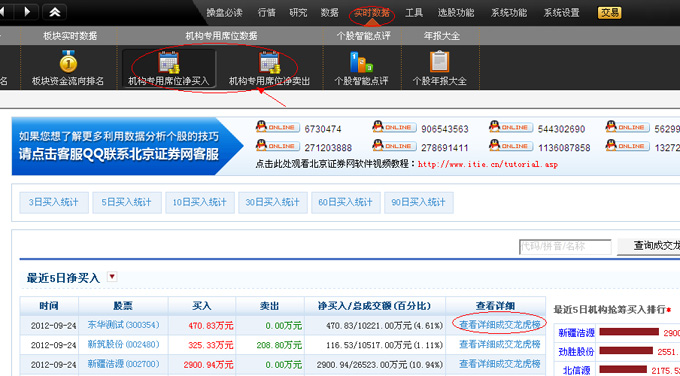Click QQ online icon for 6730474
The image size is (680, 376).
tap(278, 127)
